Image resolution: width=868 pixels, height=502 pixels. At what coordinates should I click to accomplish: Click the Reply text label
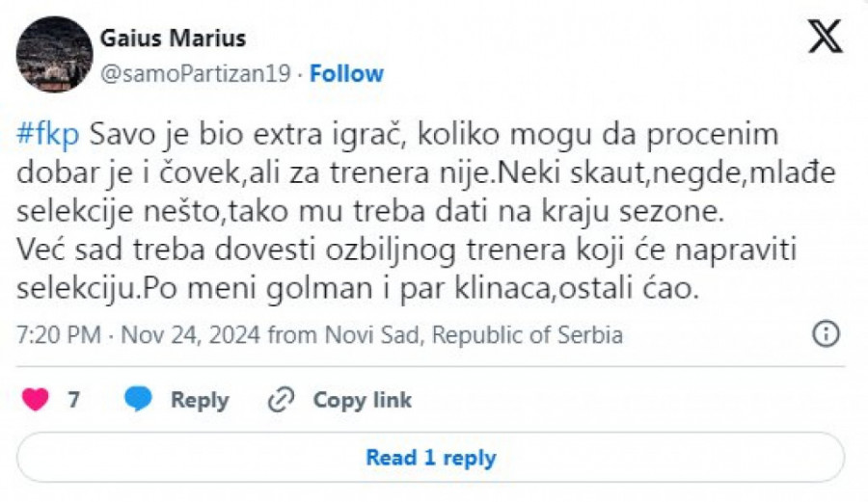(x=200, y=400)
